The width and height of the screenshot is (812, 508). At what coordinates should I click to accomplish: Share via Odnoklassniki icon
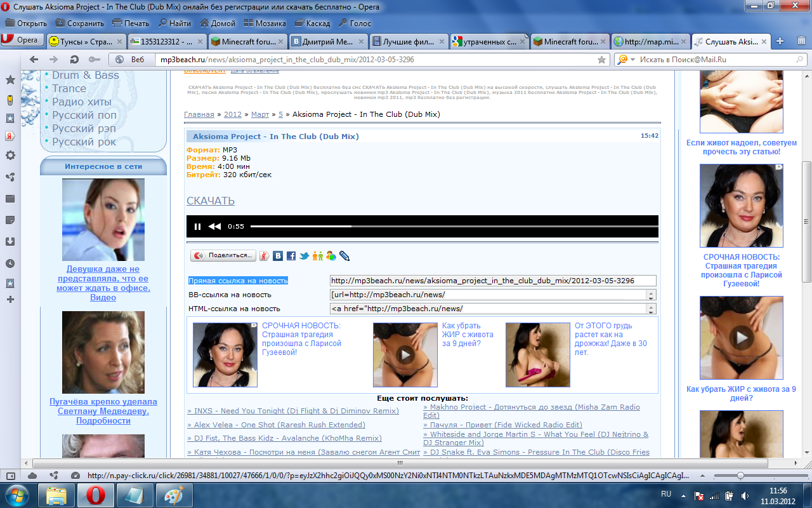tap(318, 256)
